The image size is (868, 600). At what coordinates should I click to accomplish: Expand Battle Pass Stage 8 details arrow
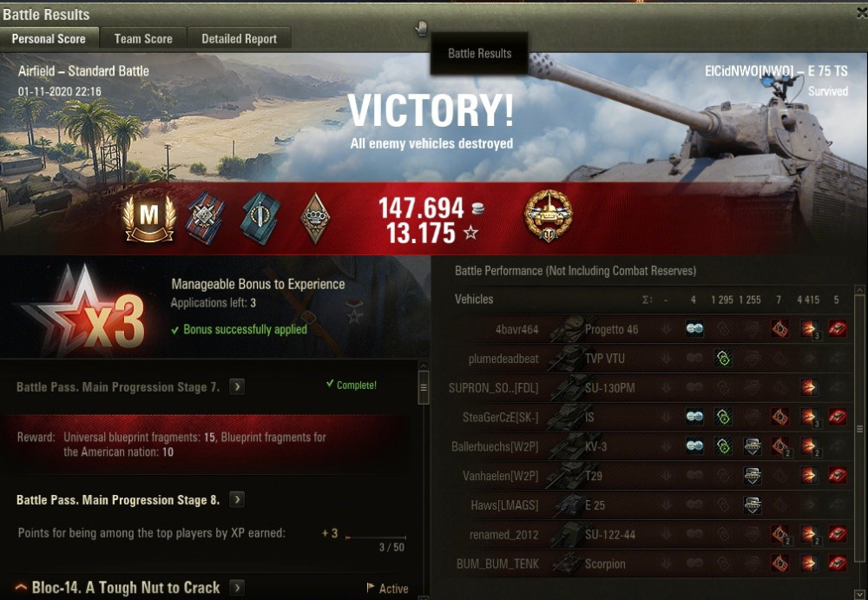click(x=237, y=499)
